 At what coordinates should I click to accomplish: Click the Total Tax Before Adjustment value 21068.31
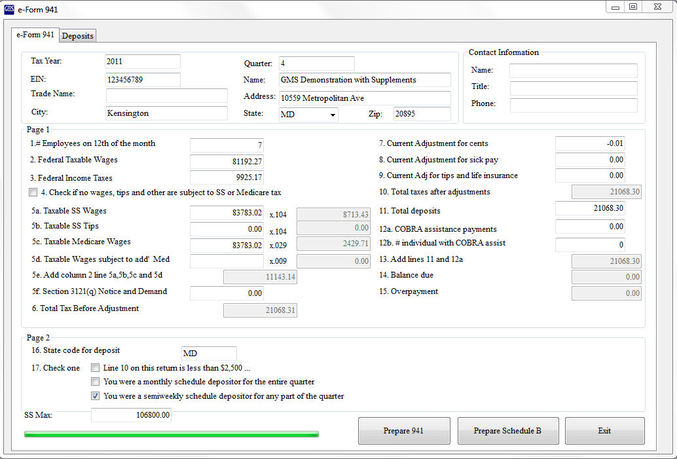pos(260,310)
